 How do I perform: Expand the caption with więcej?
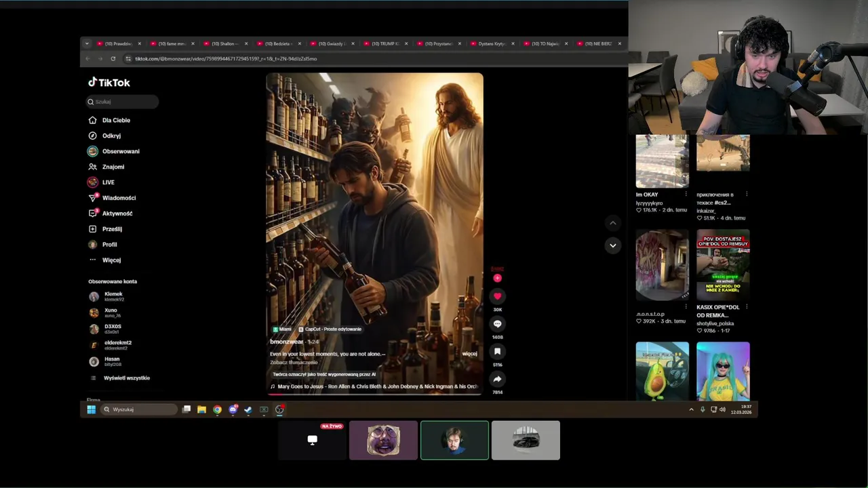point(469,354)
